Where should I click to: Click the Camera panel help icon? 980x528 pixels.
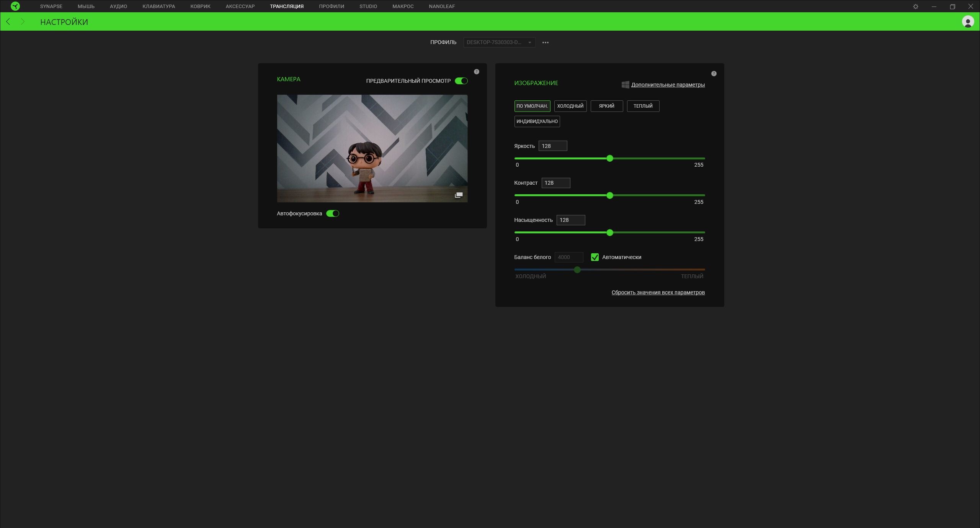click(x=477, y=72)
